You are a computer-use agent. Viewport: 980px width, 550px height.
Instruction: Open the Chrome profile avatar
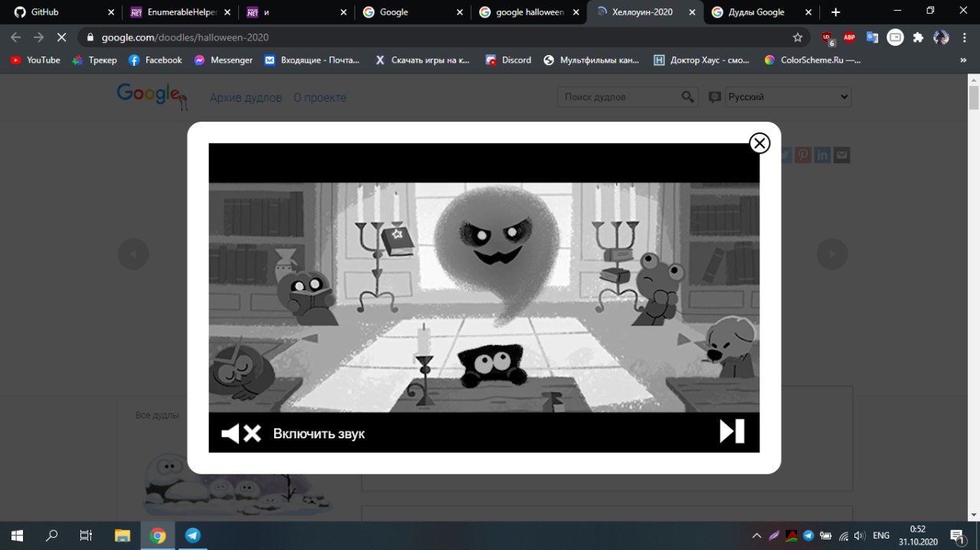pyautogui.click(x=941, y=37)
